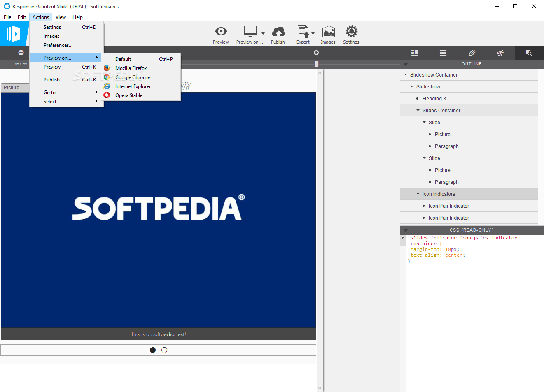The width and height of the screenshot is (544, 392).
Task: Close the Actions menu
Action: pyautogui.click(x=41, y=17)
